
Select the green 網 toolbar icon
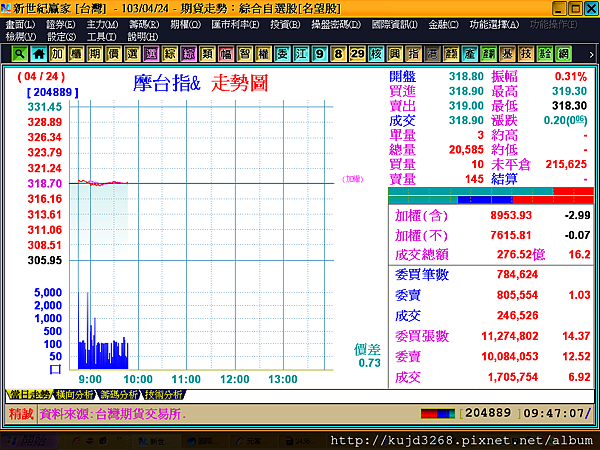tap(563, 54)
